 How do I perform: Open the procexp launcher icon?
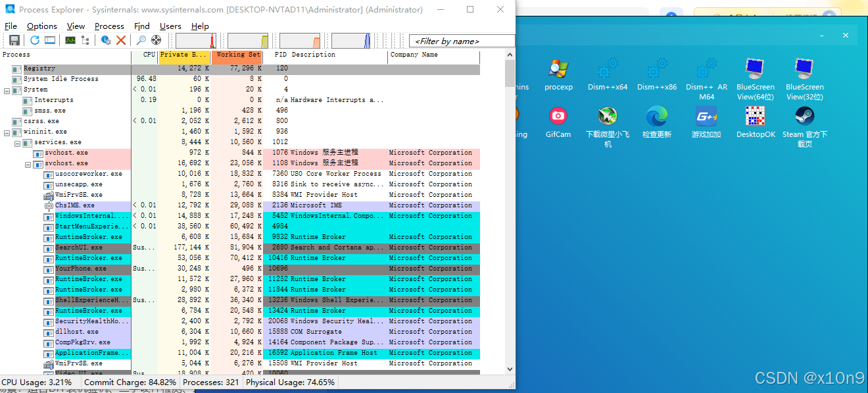pyautogui.click(x=558, y=75)
